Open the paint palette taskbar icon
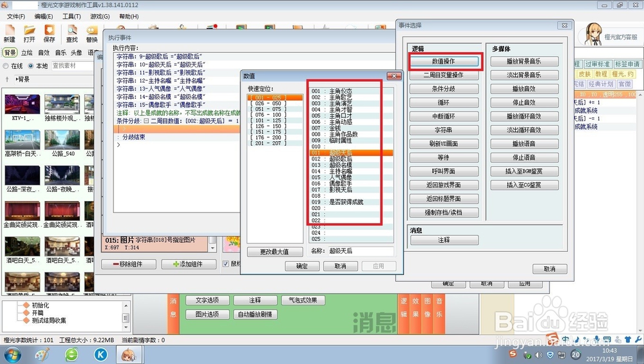The height and width of the screenshot is (364, 644). (x=41, y=354)
